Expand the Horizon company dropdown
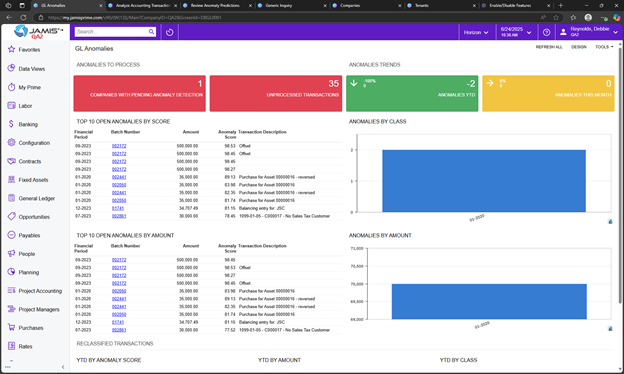This screenshot has width=624, height=374. coord(476,32)
